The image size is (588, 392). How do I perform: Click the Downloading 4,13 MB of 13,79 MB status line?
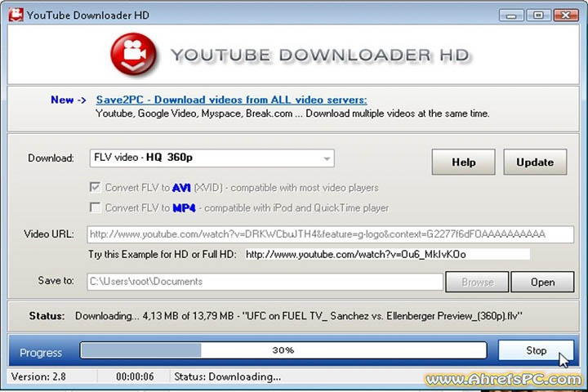pyautogui.click(x=298, y=316)
